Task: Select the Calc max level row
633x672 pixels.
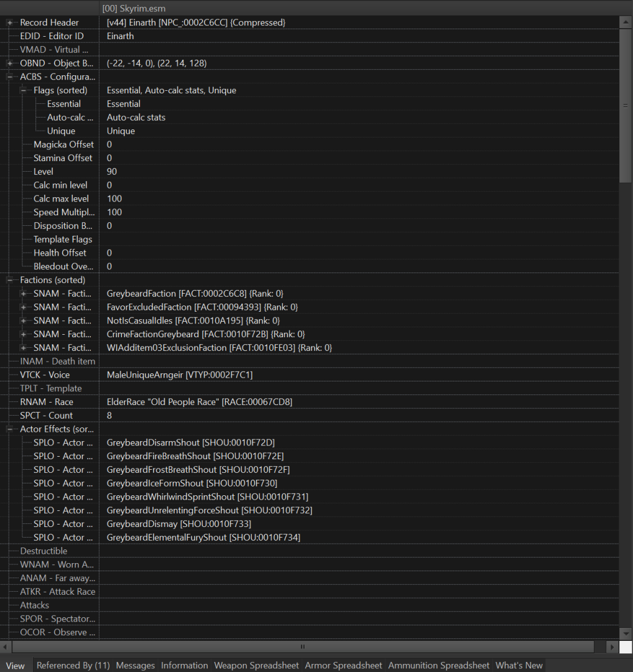Action: (310, 198)
